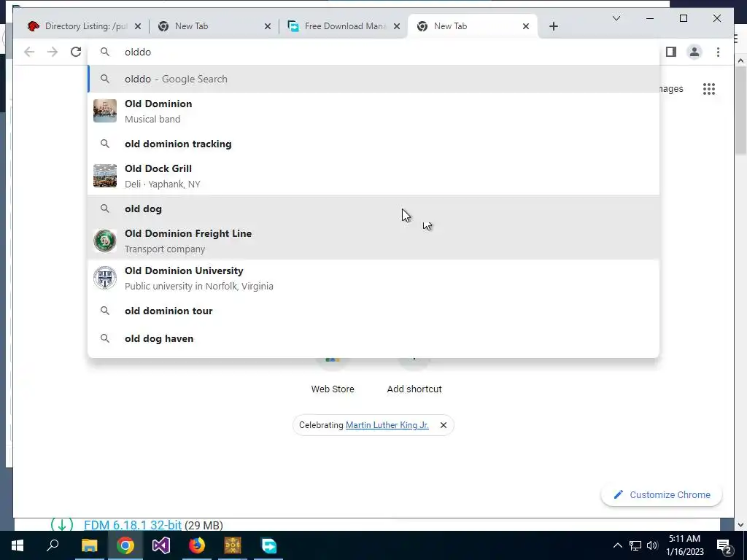Screen dimensions: 747x560
Task: Select Old Dominion University suggestion
Action: pos(373,278)
